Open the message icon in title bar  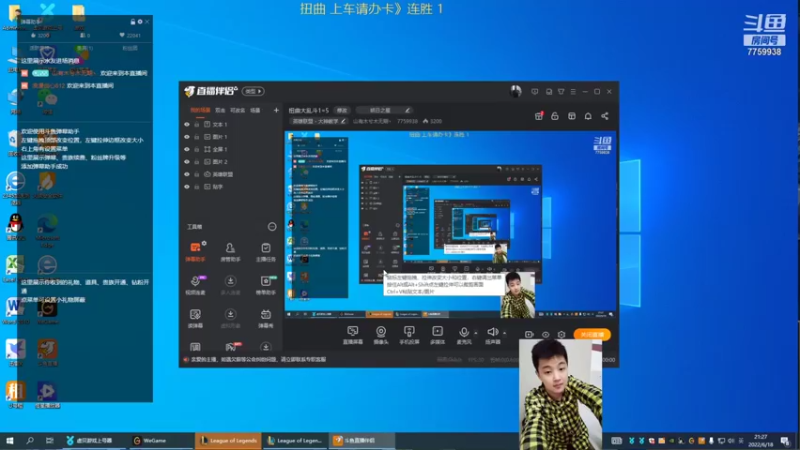click(535, 92)
